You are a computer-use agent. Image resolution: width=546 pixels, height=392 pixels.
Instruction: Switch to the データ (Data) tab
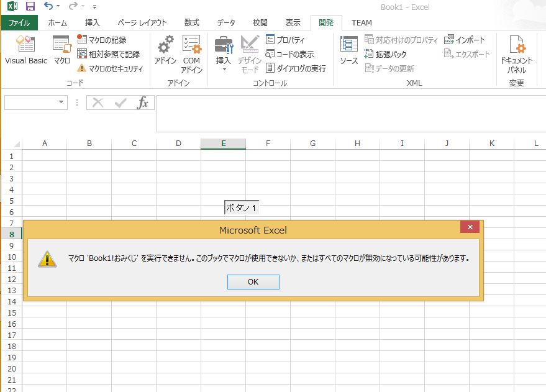point(226,22)
